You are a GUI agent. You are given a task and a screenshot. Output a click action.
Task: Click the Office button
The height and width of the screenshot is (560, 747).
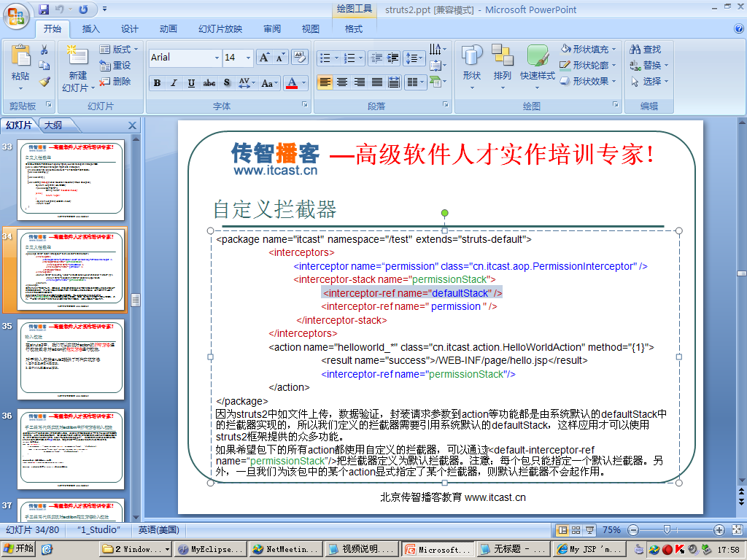16,16
